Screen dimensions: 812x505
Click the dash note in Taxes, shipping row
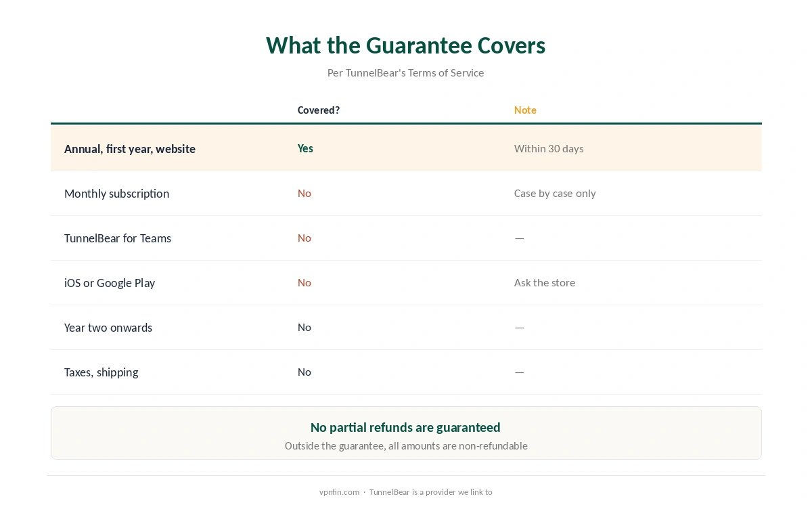(519, 372)
